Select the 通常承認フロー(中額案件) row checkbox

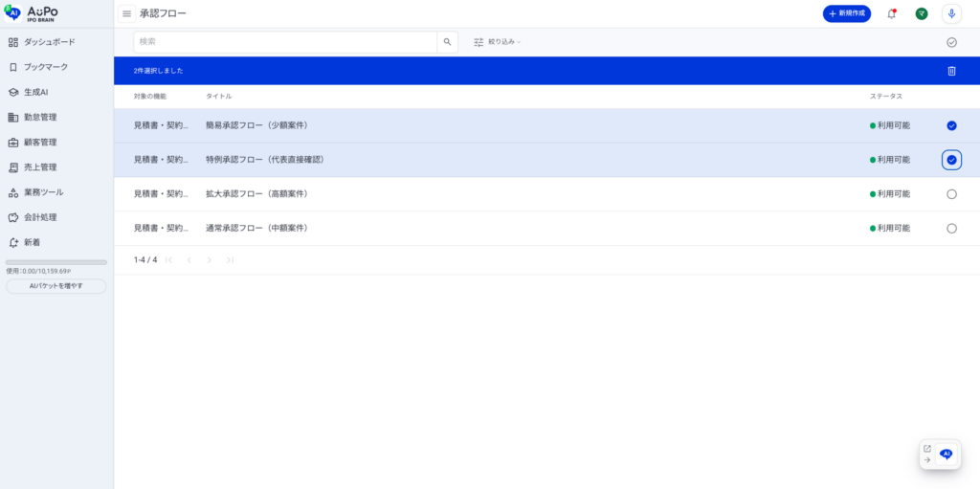pos(951,229)
